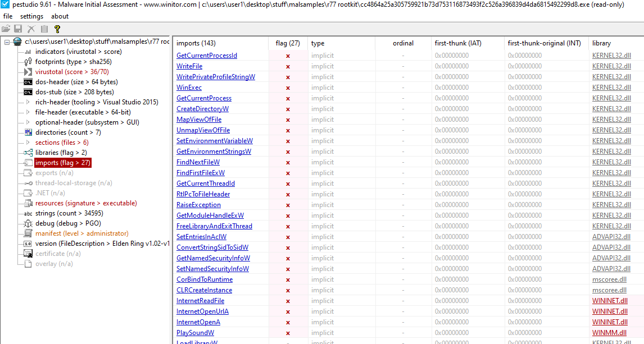Click the libraries tree icon
The height and width of the screenshot is (344, 644).
tap(28, 153)
